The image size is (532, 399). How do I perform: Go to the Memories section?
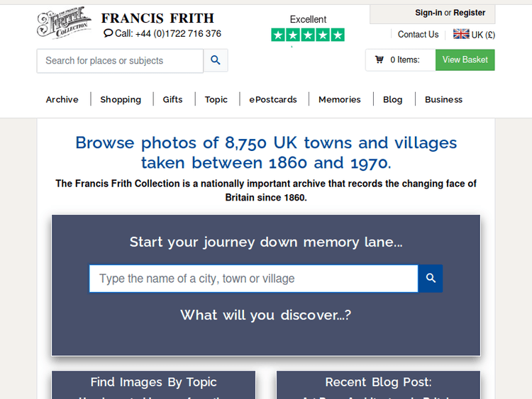(x=340, y=99)
